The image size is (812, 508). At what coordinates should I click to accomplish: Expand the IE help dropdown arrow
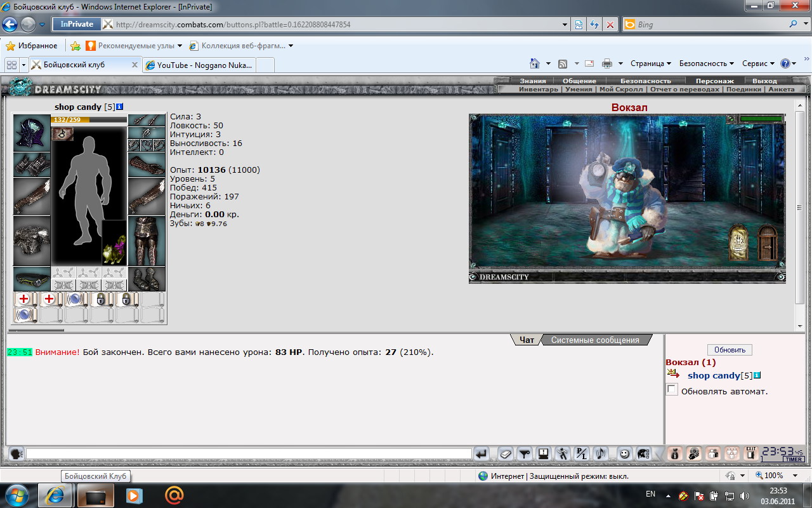(794, 63)
